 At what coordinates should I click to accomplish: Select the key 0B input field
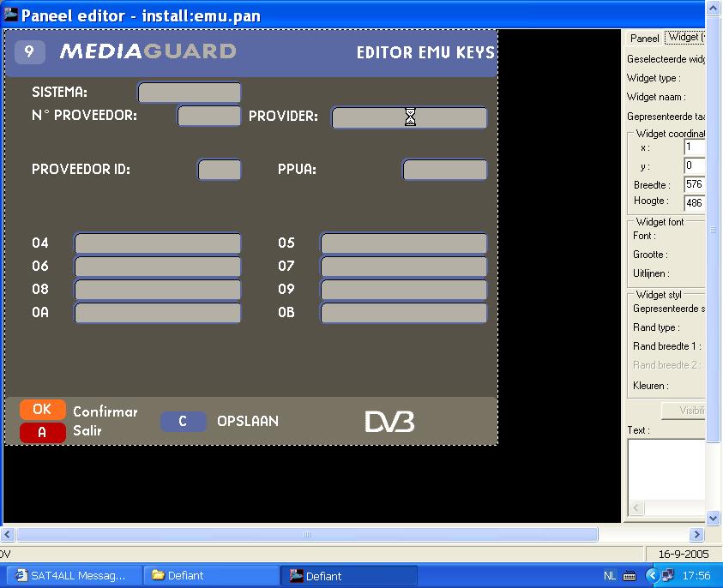click(x=404, y=313)
